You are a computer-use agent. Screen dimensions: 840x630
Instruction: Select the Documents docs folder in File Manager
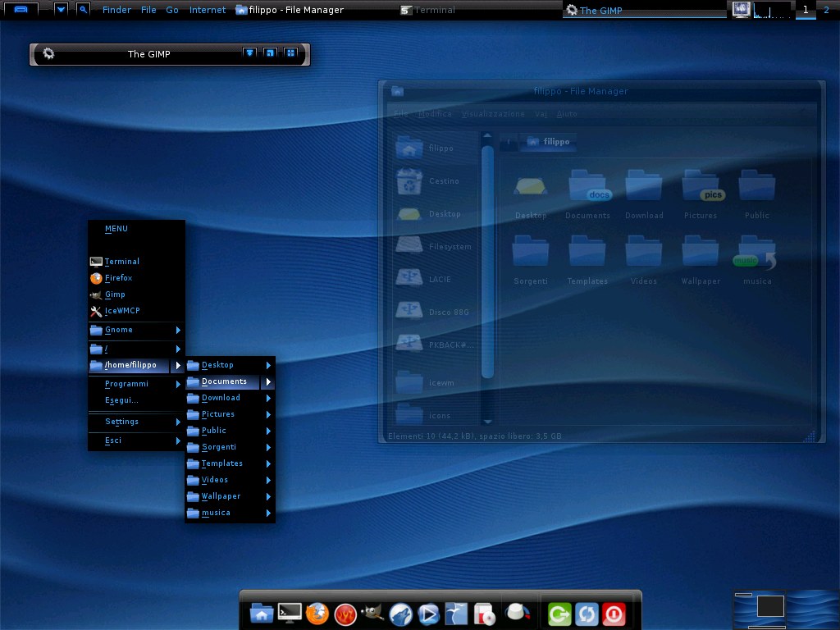point(587,194)
